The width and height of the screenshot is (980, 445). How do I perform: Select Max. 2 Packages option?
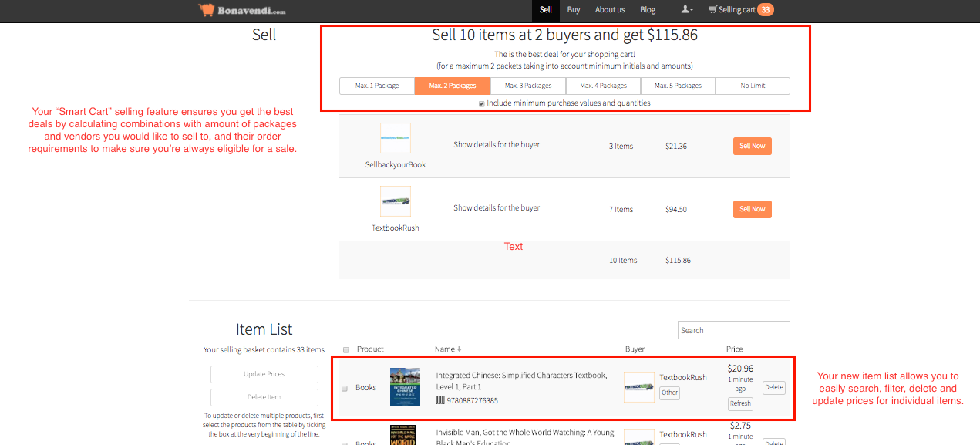click(x=453, y=86)
